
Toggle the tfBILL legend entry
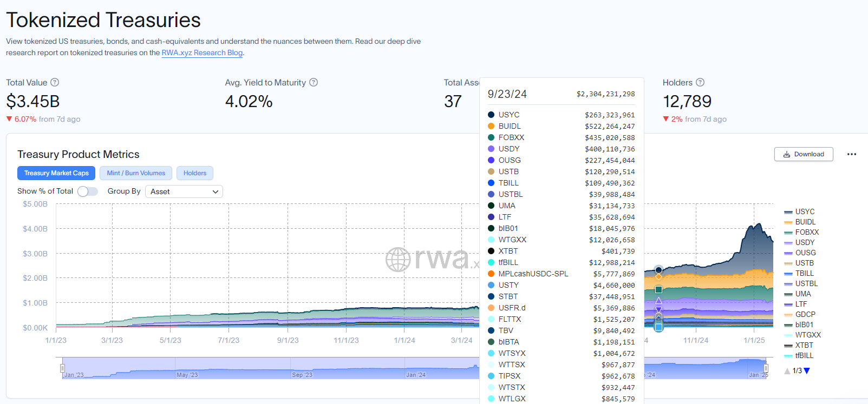[x=804, y=355]
